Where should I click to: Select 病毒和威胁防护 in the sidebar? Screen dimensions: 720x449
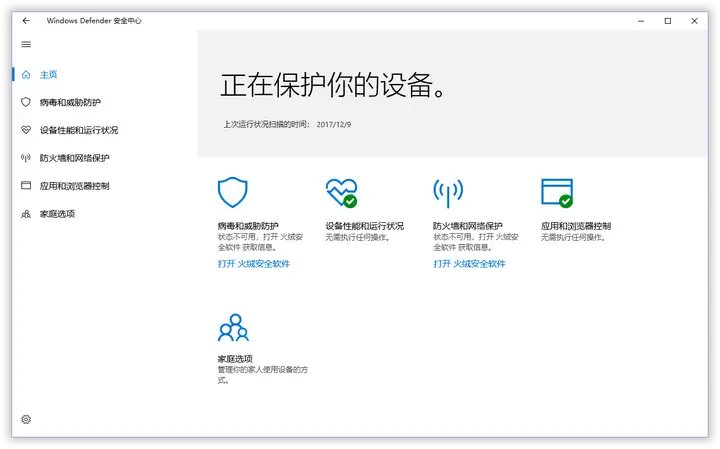coord(70,102)
